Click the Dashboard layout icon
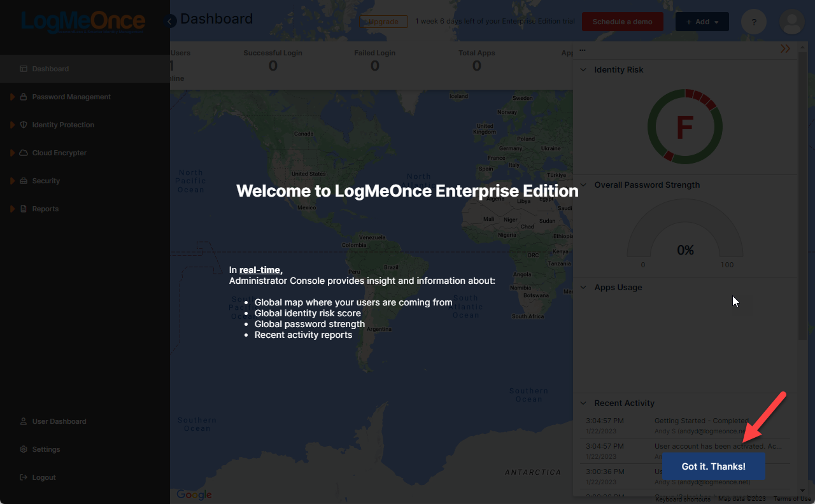 point(24,69)
